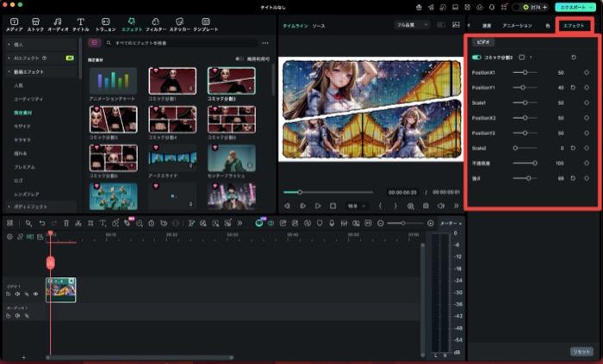
Task: Click the snapshot camera icon below preview
Action: click(426, 206)
